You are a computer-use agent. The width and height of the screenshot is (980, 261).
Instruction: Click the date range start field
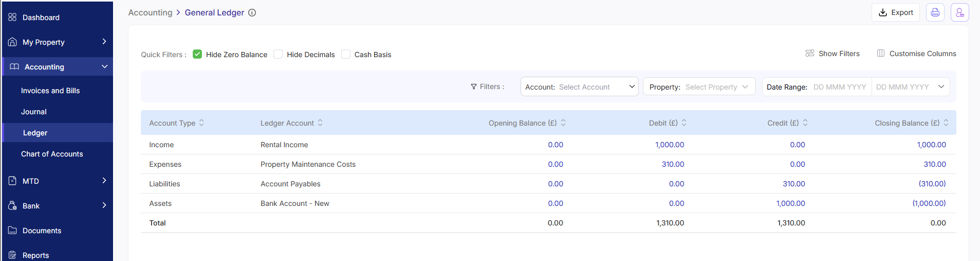tap(839, 87)
